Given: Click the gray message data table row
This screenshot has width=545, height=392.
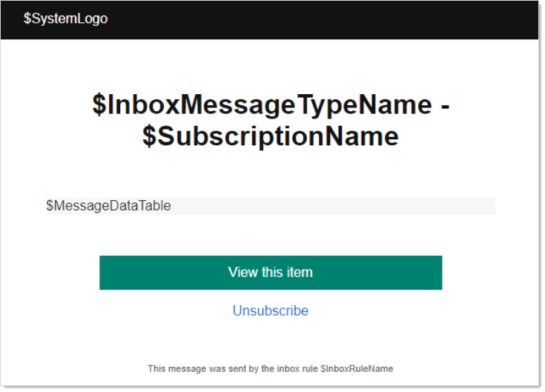Looking at the screenshot, I should pyautogui.click(x=334, y=206).
